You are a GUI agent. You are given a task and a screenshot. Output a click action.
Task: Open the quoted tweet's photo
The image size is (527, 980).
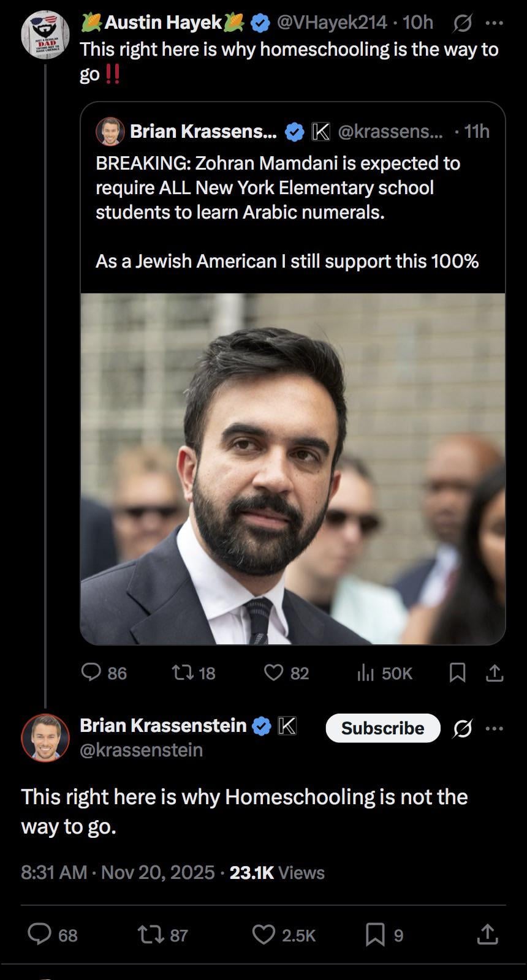coord(293,469)
